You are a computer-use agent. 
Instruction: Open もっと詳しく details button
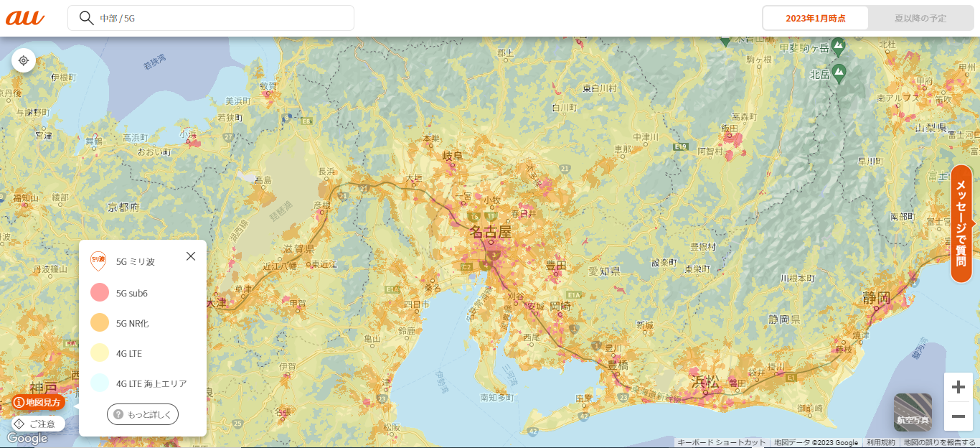(143, 414)
